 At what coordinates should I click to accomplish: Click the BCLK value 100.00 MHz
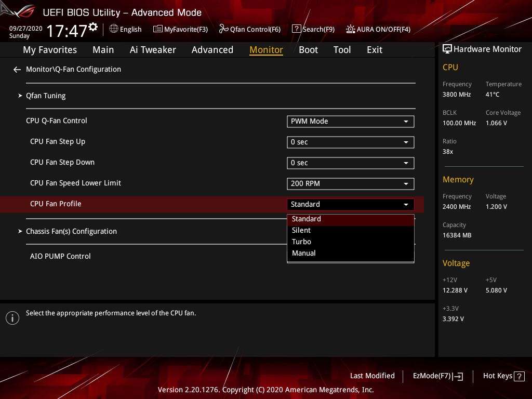(459, 123)
